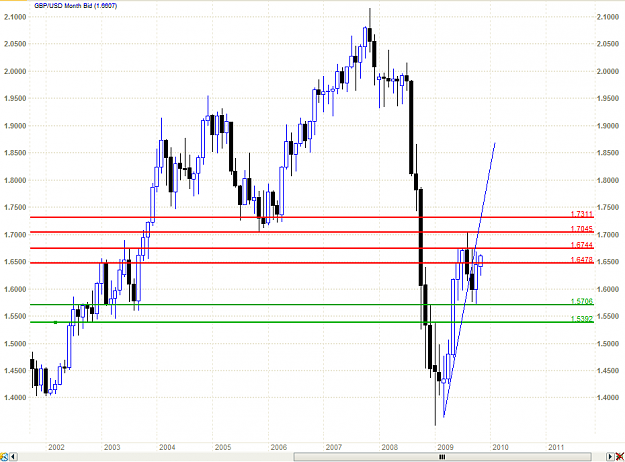Click the round icon at bottom-left corner
The height and width of the screenshot is (462, 625).
[4, 456]
